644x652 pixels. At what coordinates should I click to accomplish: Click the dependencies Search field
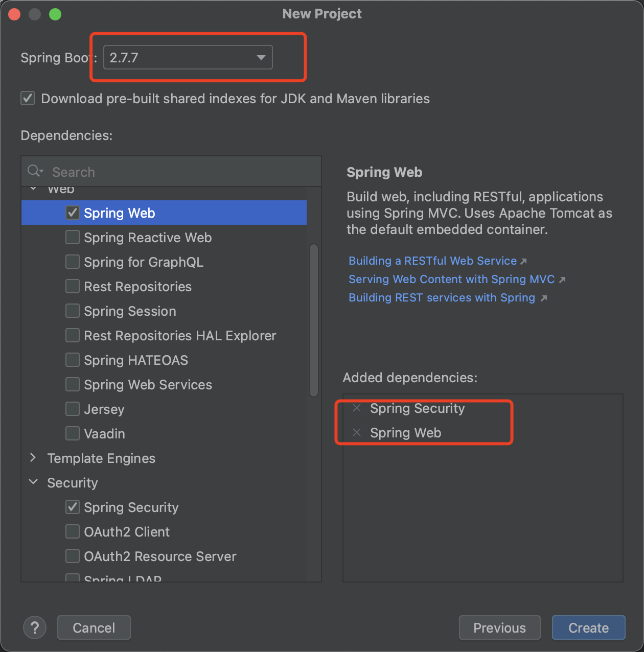(x=179, y=172)
